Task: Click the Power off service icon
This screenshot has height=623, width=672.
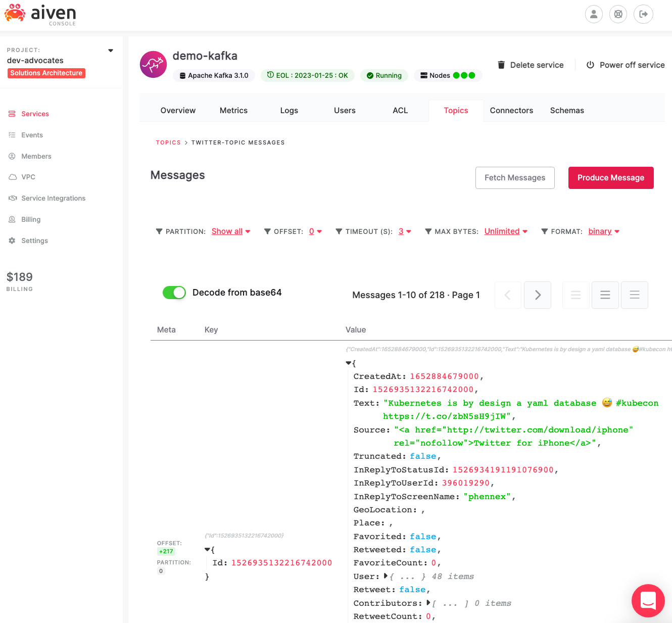Action: 590,65
